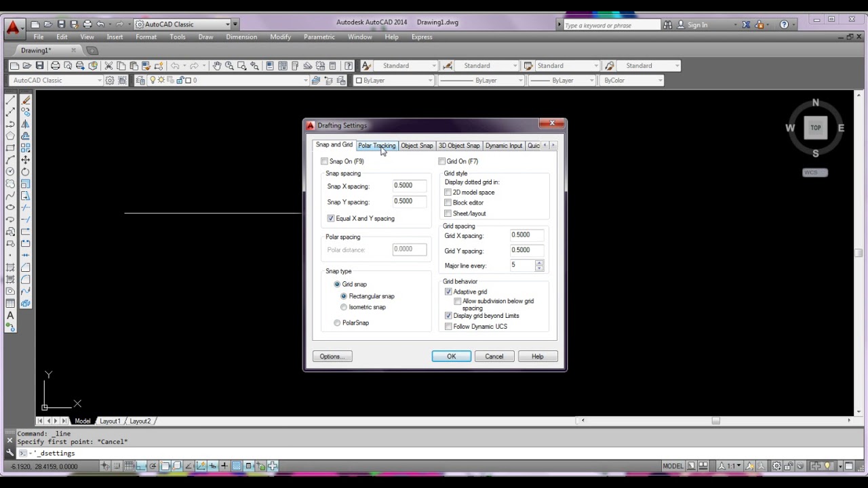Click the Text Style icon
The width and height of the screenshot is (868, 488).
[x=366, y=66]
